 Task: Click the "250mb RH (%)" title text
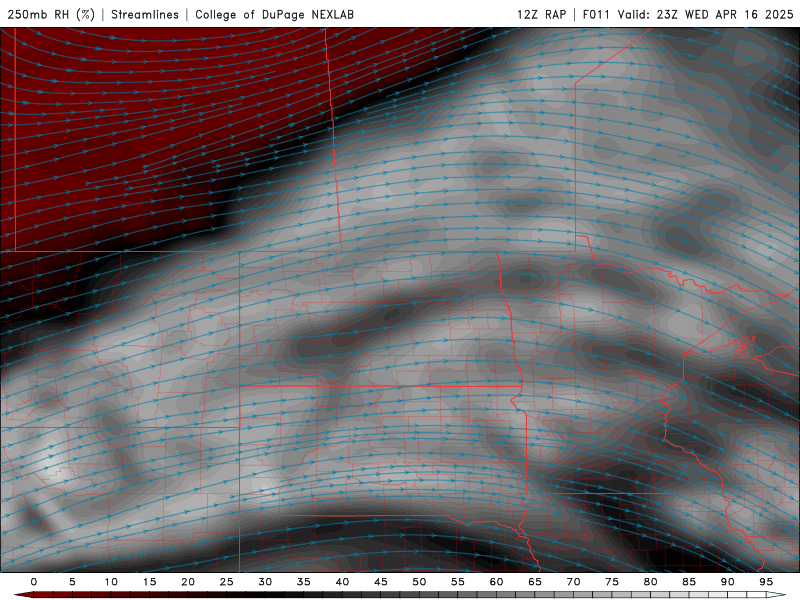[x=51, y=14]
